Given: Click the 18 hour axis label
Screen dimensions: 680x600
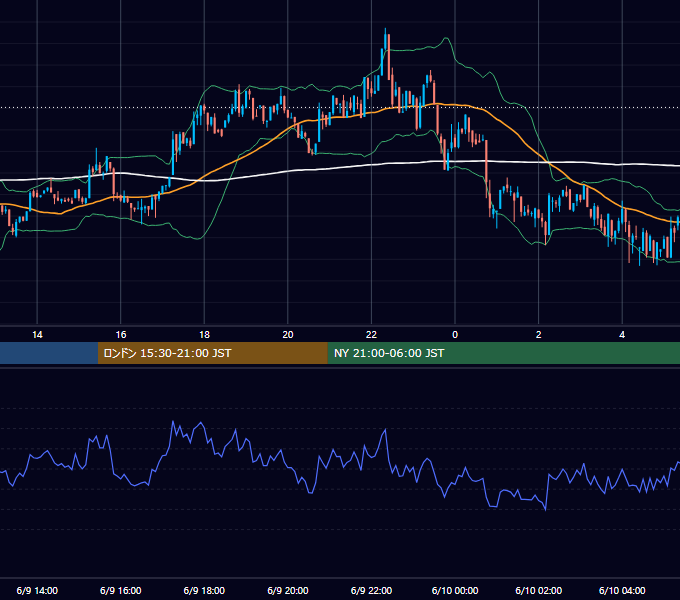Looking at the screenshot, I should pos(204,335).
